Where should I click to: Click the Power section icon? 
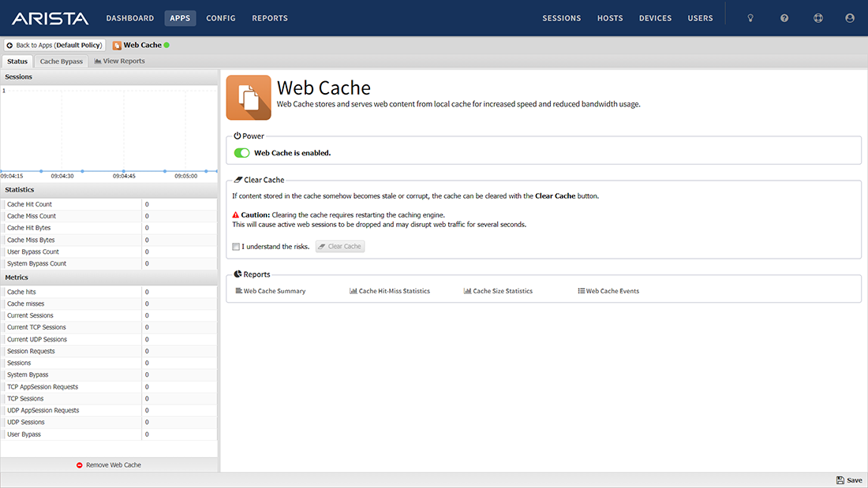pyautogui.click(x=237, y=136)
